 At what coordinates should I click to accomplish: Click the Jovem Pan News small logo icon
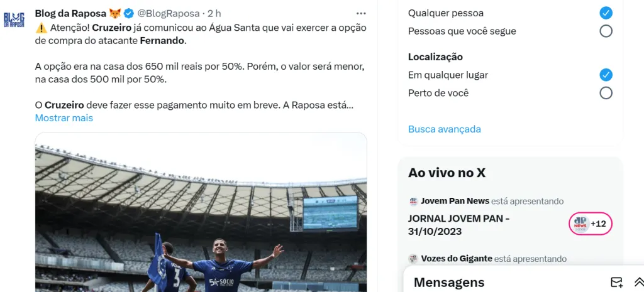(x=413, y=202)
